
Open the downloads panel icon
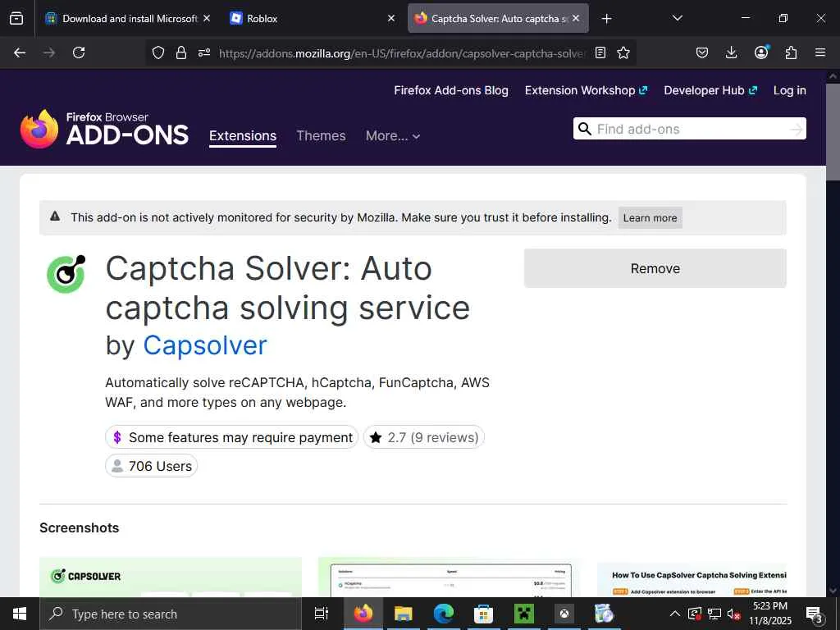(x=731, y=52)
